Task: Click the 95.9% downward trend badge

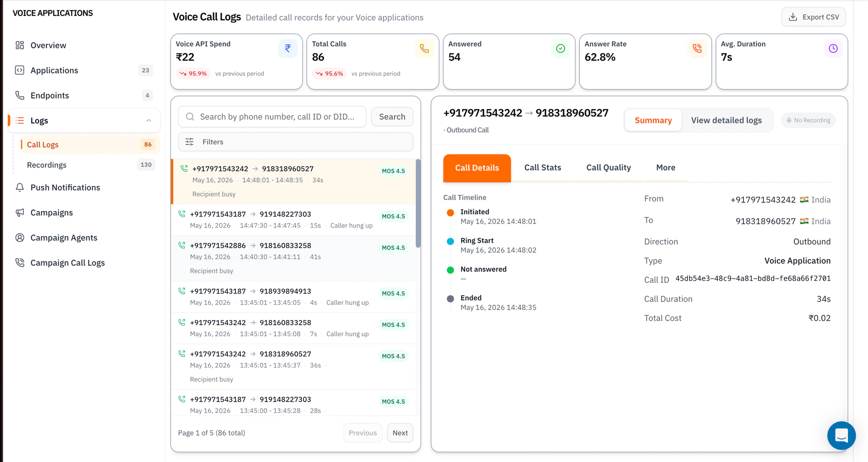Action: click(x=193, y=74)
